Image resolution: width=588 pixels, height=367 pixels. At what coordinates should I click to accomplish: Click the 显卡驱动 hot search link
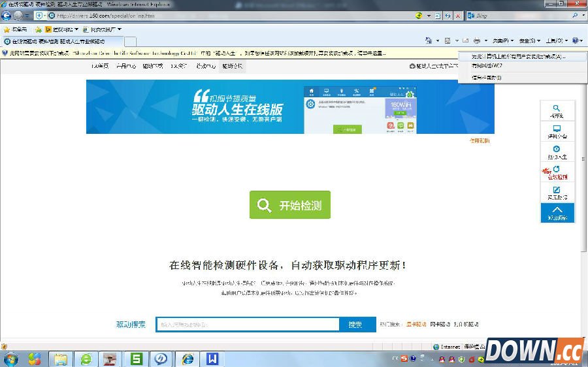click(x=416, y=325)
